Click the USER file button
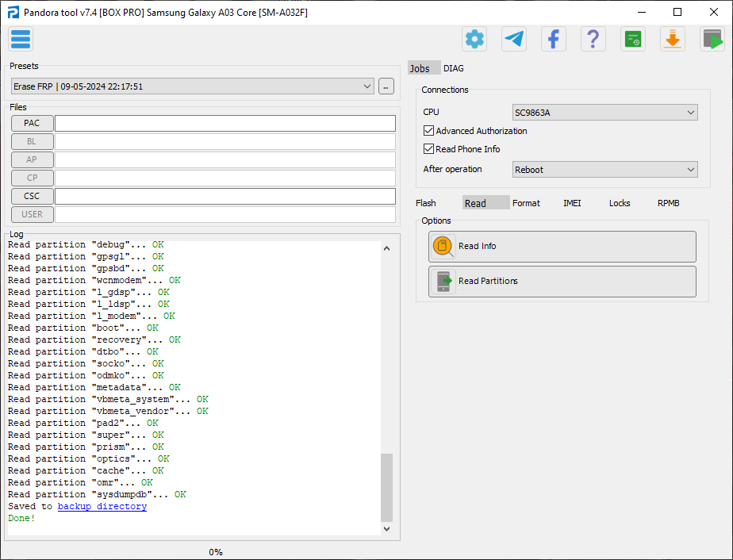The width and height of the screenshot is (733, 560). tap(32, 214)
